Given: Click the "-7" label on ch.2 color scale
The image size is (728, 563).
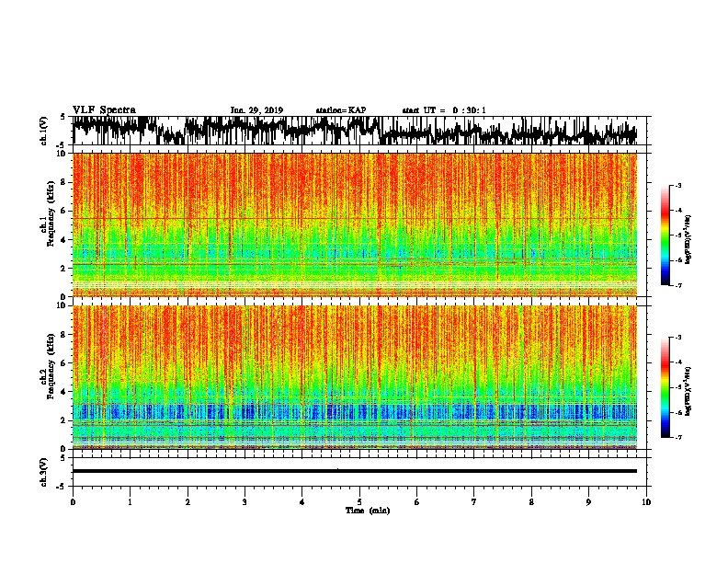Looking at the screenshot, I should pyautogui.click(x=678, y=437).
